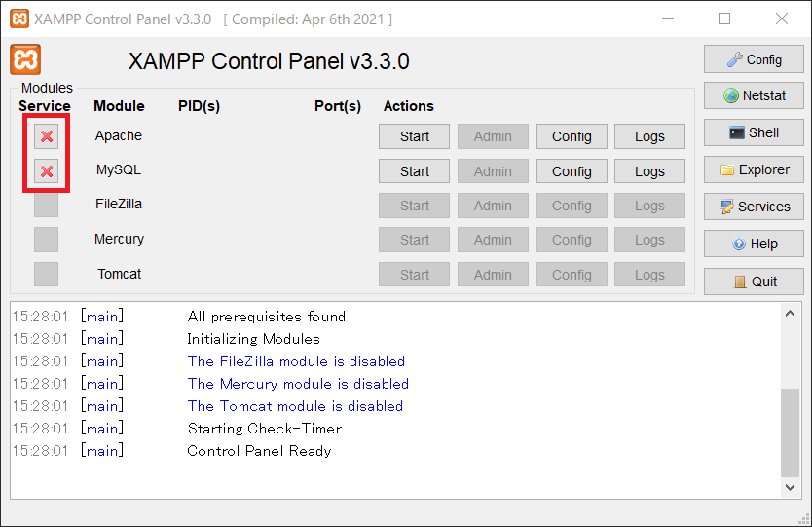Image resolution: width=812 pixels, height=527 pixels.
Task: Quit the XAMPP Control Panel
Action: click(754, 282)
